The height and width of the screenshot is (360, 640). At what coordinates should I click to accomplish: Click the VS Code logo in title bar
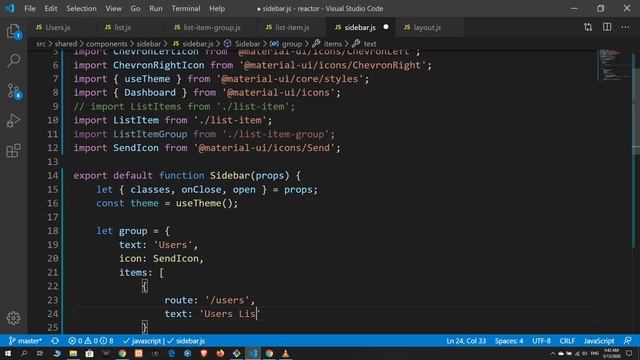(x=9, y=8)
